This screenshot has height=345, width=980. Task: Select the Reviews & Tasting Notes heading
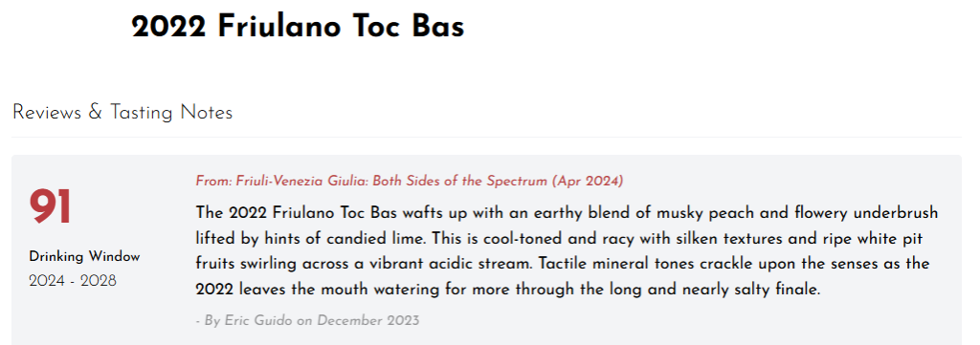pos(122,113)
